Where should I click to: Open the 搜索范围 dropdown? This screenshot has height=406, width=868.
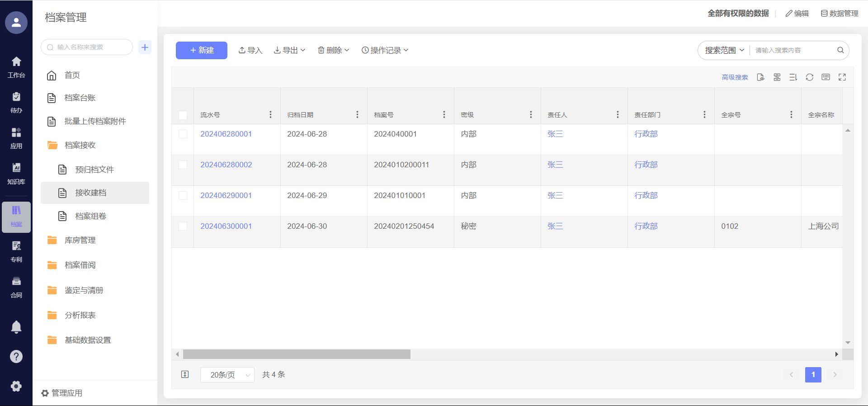pos(724,50)
